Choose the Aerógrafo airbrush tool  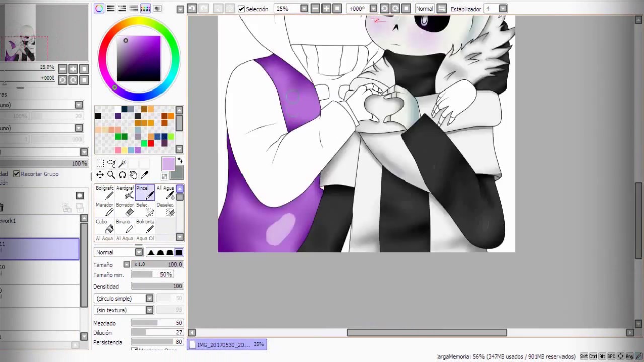coord(125,192)
